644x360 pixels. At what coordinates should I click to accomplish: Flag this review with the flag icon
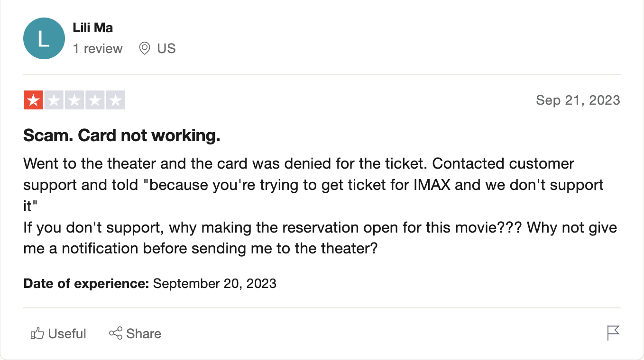613,333
